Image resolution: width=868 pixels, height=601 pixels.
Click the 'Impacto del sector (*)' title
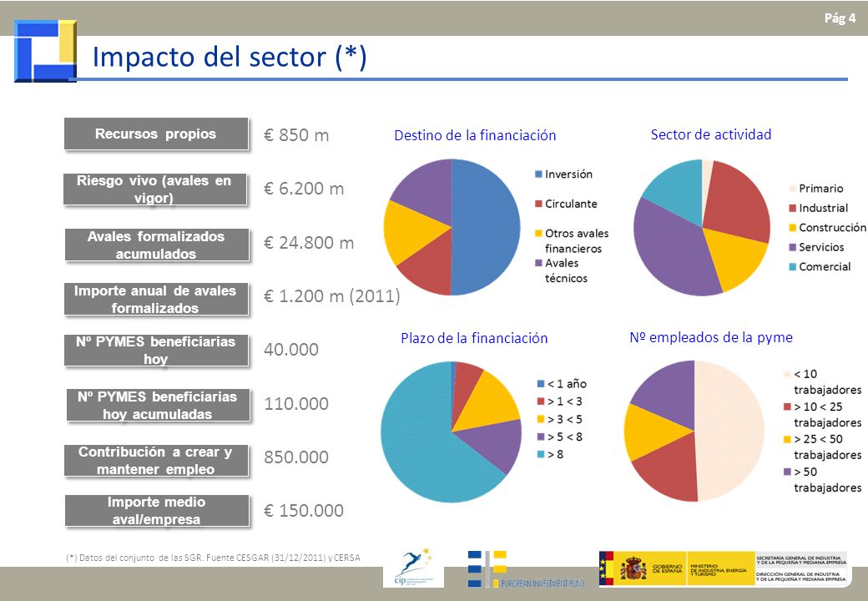coord(230,57)
